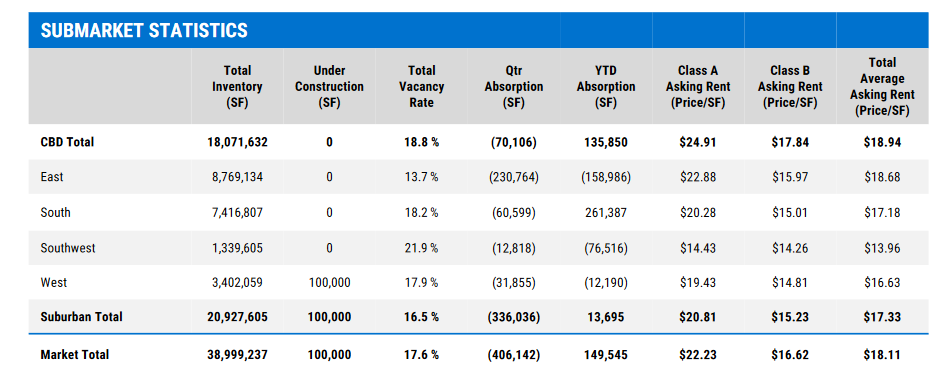Click the CBD Total row label
Image resolution: width=951 pixels, height=382 pixels.
67,142
